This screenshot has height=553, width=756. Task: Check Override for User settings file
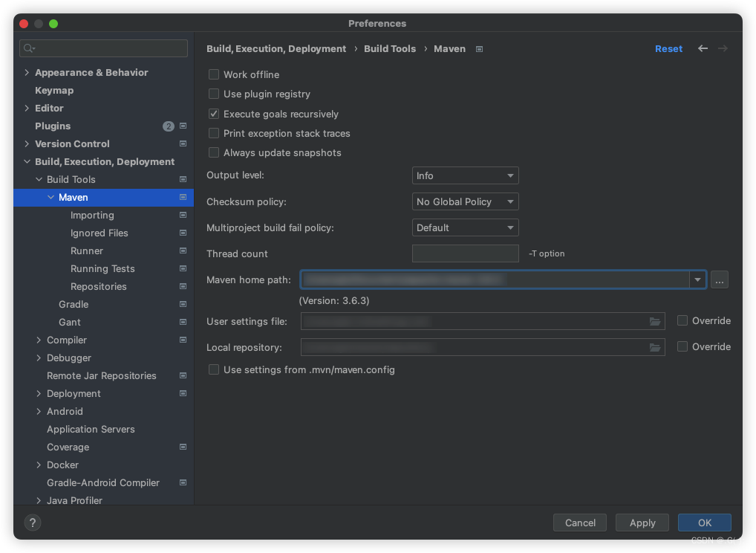click(x=682, y=320)
